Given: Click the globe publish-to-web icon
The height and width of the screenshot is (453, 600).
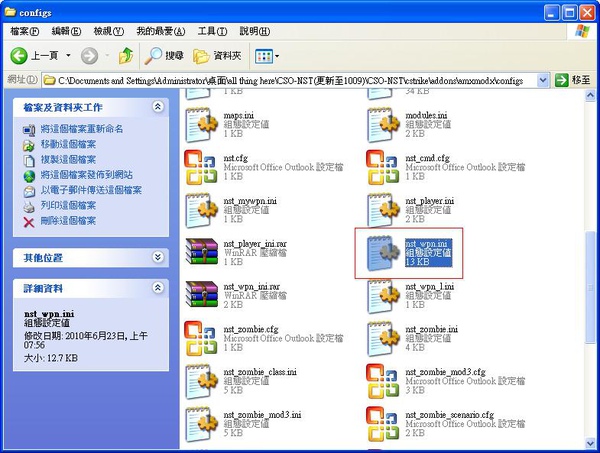Looking at the screenshot, I should (x=29, y=176).
